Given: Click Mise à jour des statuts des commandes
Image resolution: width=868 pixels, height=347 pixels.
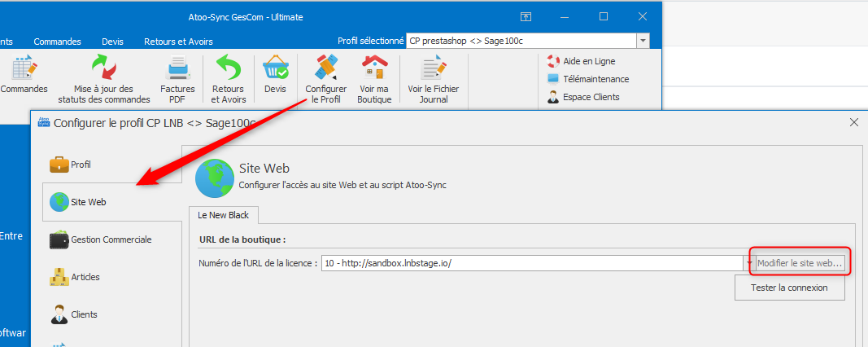Looking at the screenshot, I should point(104,79).
